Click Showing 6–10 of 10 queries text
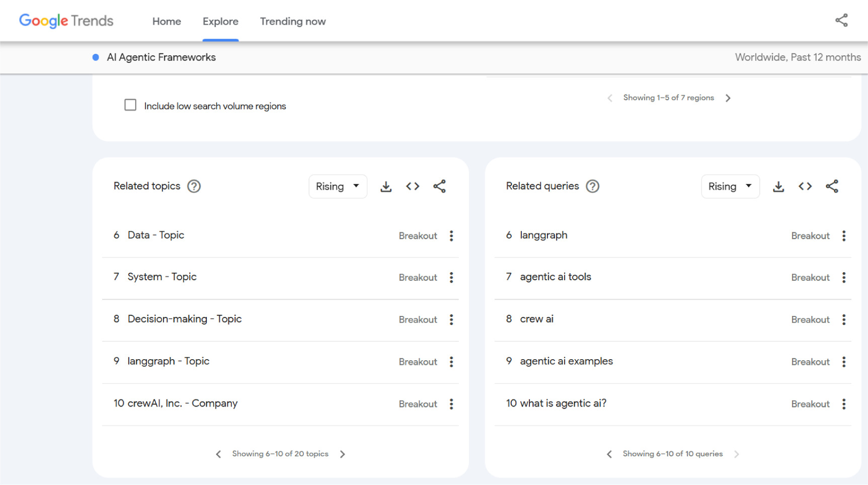Viewport: 868px width, 485px height. click(673, 454)
